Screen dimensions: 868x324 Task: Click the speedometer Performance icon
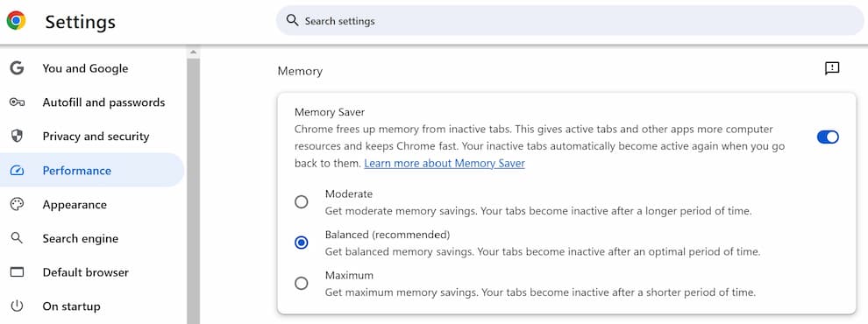pyautogui.click(x=18, y=170)
